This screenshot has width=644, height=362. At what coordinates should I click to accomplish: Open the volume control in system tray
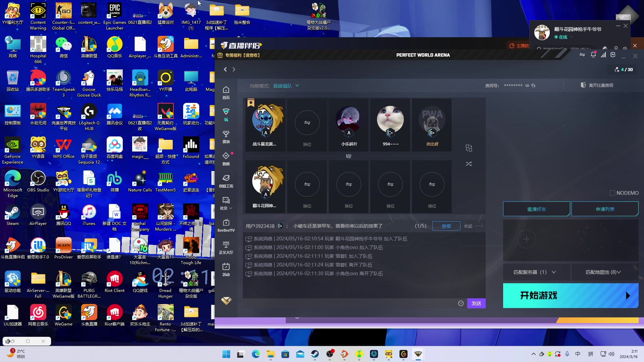point(612,354)
